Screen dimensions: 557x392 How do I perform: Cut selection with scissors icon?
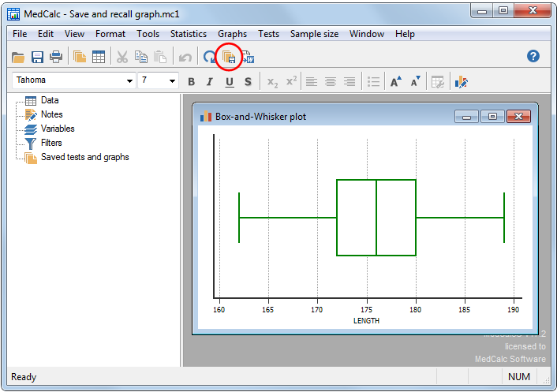point(122,57)
